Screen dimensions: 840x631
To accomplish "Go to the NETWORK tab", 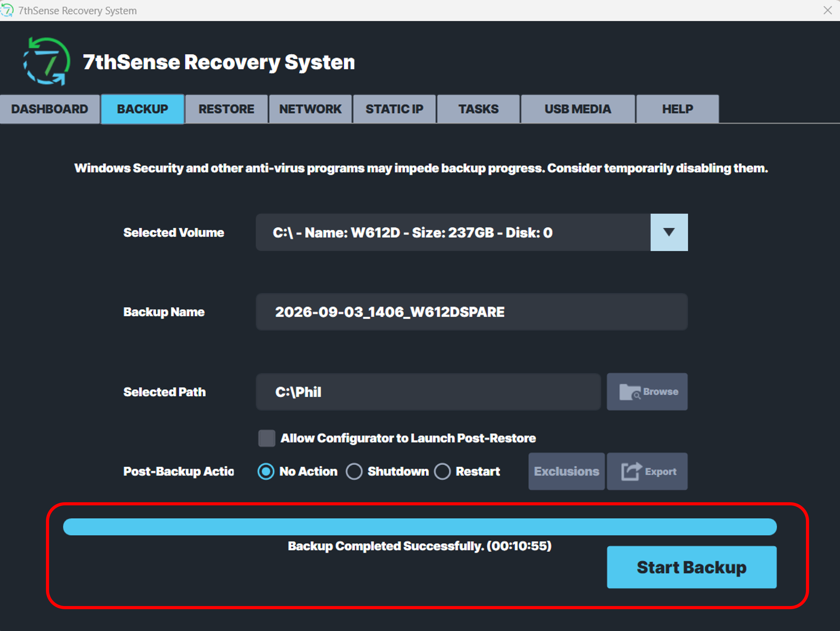I will 310,109.
